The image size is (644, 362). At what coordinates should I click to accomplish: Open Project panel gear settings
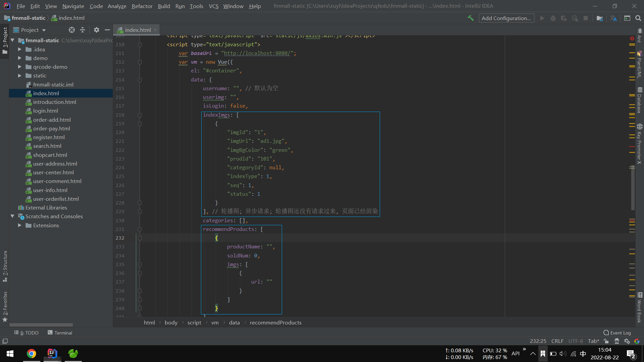coord(96,30)
